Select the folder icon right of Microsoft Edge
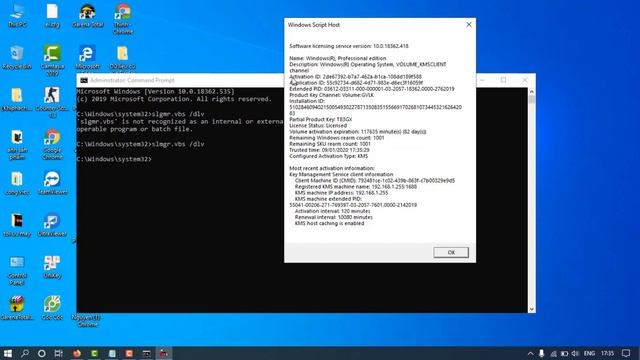 [x=122, y=58]
